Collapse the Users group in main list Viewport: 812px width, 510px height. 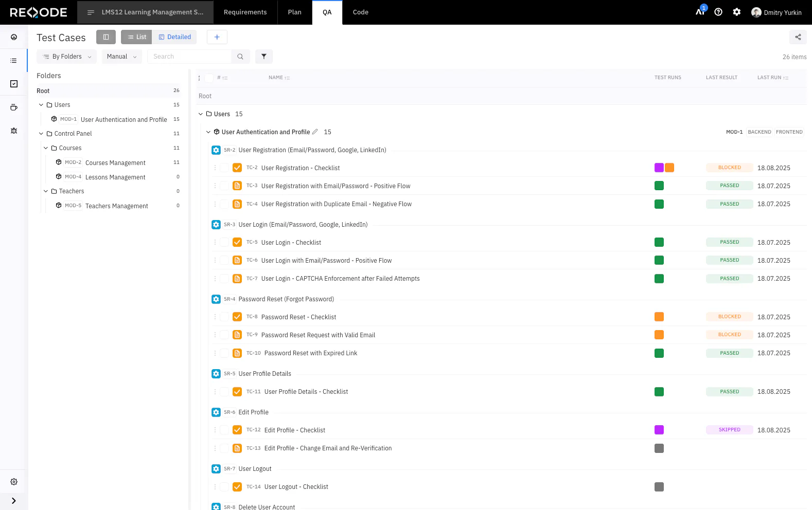click(201, 114)
